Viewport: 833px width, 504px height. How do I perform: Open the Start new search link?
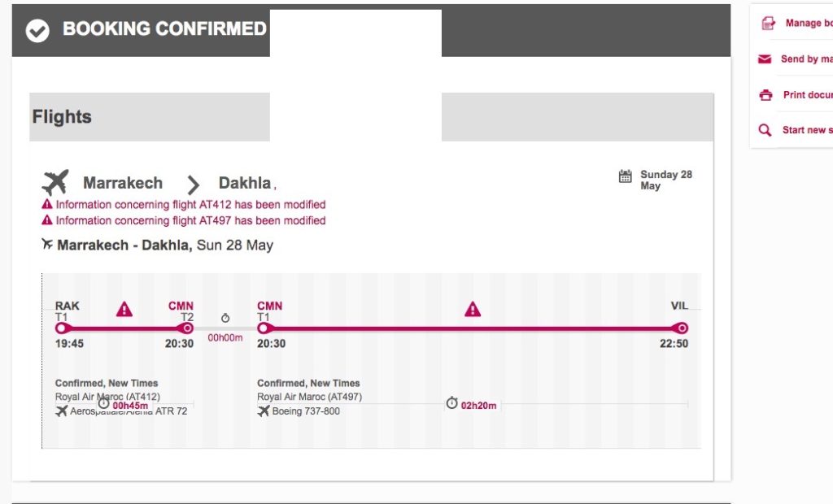pyautogui.click(x=807, y=130)
